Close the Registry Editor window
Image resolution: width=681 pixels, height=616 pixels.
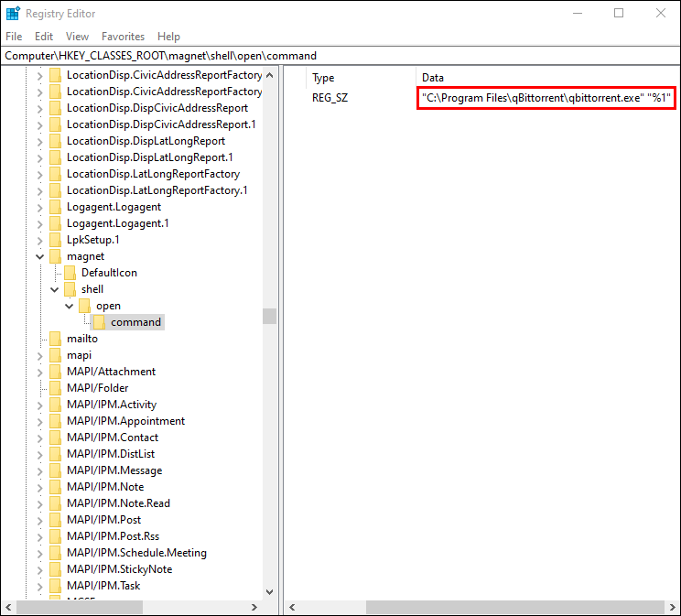point(661,14)
